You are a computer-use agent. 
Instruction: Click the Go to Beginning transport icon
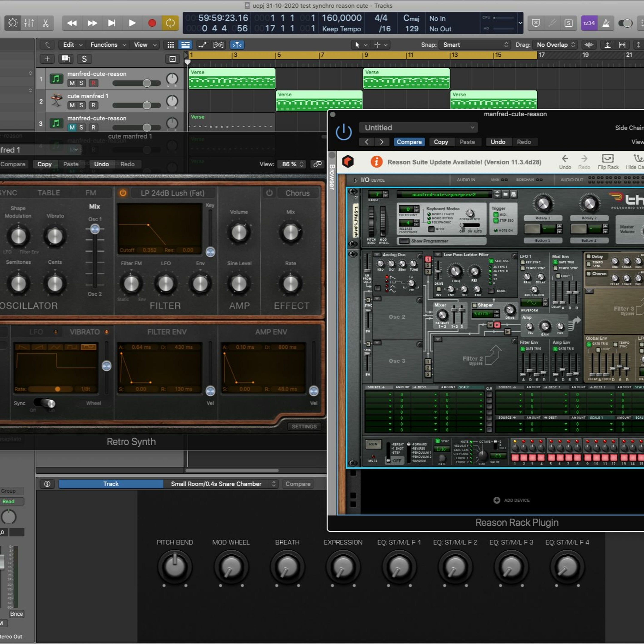point(112,23)
